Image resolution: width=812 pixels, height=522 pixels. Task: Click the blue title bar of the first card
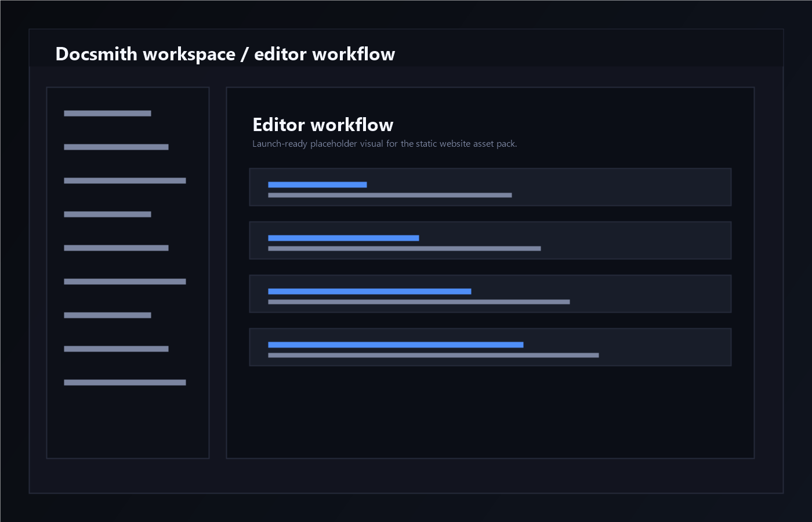[x=317, y=184]
